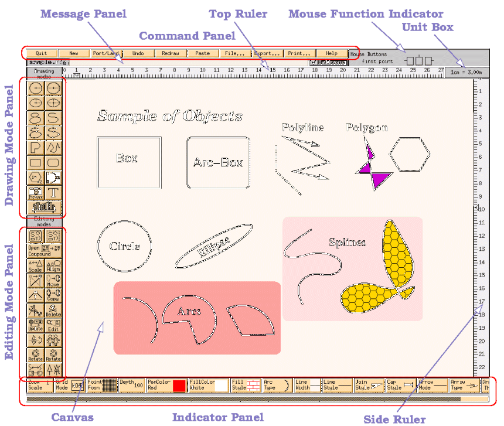Activate the Move object tool
This screenshot has width=504, height=426.
tap(53, 280)
